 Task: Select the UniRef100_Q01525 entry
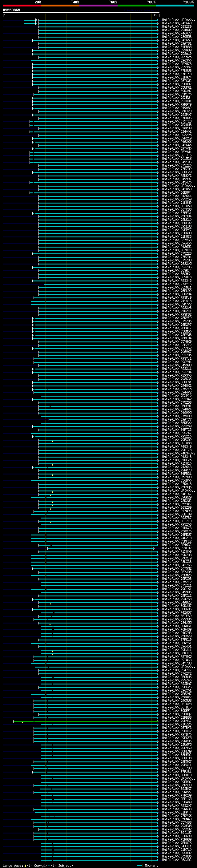[x=177, y=57]
